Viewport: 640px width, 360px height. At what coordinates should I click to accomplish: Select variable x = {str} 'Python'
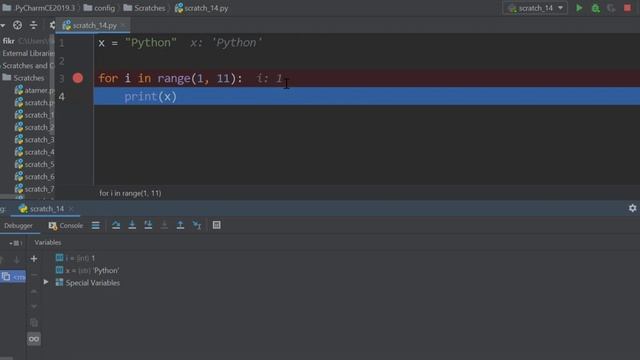click(87, 270)
